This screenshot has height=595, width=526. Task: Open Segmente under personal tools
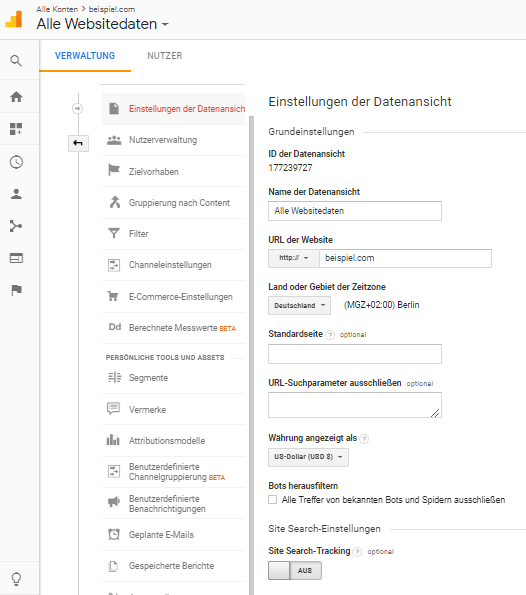click(x=173, y=378)
